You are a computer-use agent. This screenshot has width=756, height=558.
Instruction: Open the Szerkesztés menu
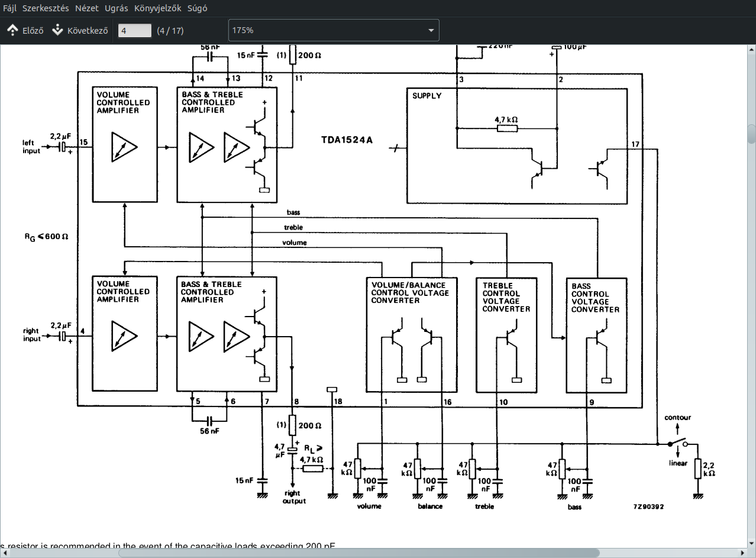tap(46, 8)
